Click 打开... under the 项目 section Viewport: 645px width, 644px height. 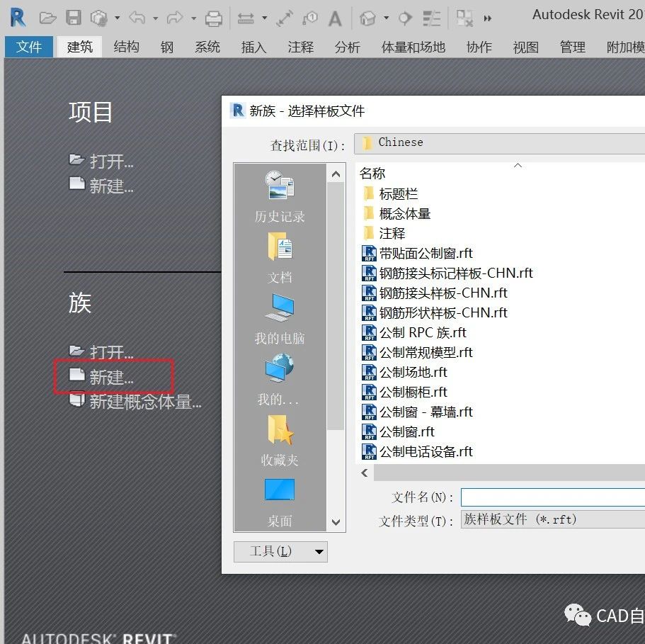pyautogui.click(x=101, y=162)
